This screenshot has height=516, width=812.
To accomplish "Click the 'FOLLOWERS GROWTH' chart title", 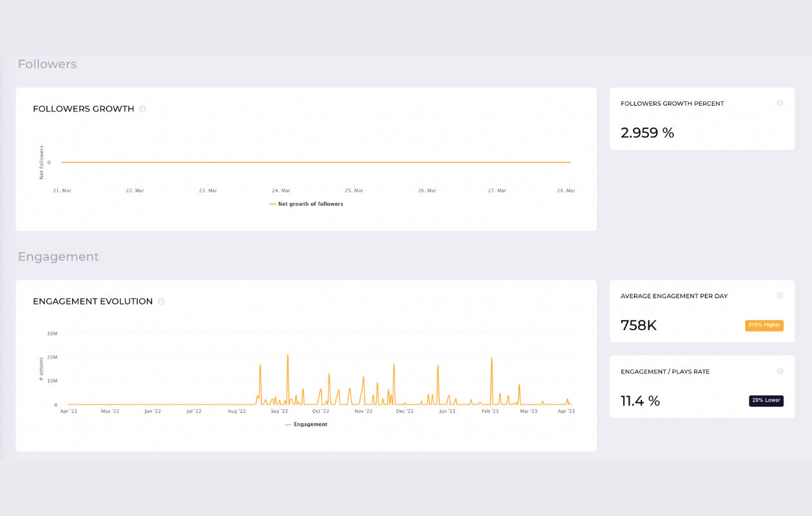I will [84, 109].
